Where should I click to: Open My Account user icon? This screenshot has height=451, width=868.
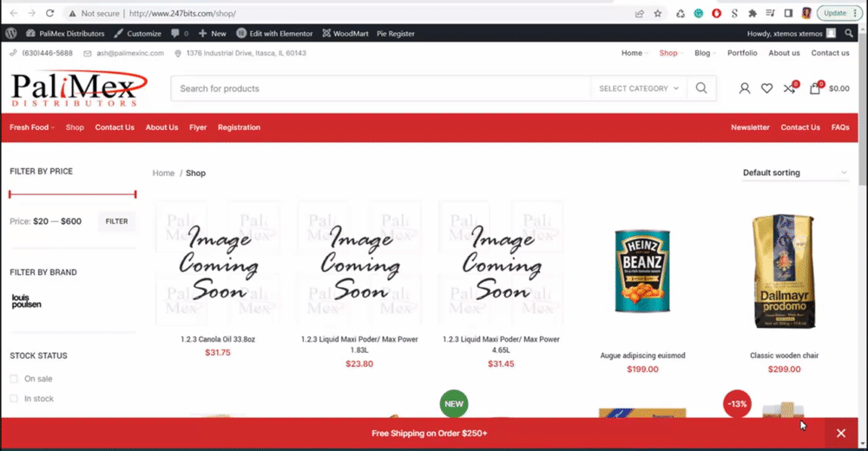click(x=745, y=88)
